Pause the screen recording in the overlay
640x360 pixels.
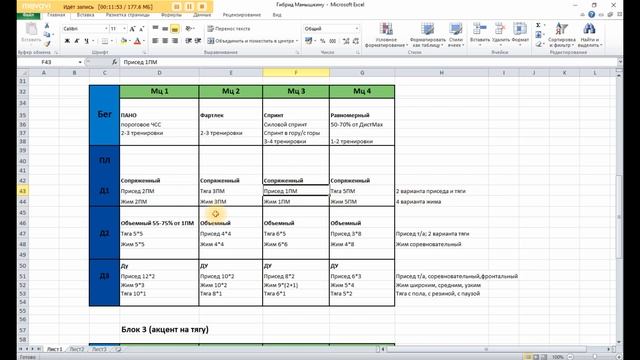click(189, 7)
